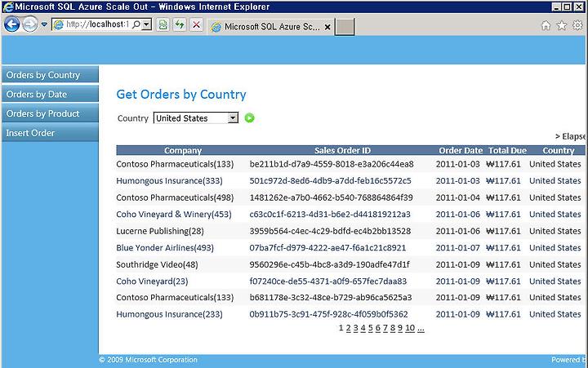Click Contoso Pharmaceuticals(498) company cell

pyautogui.click(x=175, y=197)
